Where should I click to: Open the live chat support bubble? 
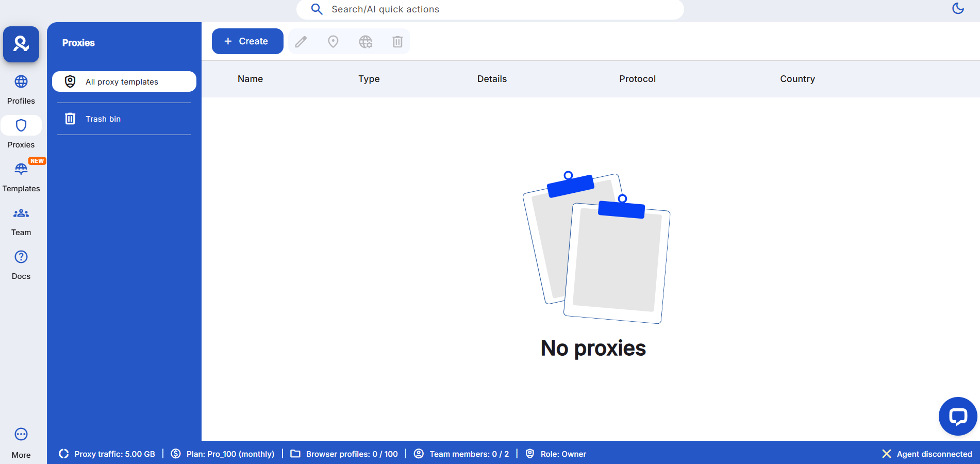957,416
